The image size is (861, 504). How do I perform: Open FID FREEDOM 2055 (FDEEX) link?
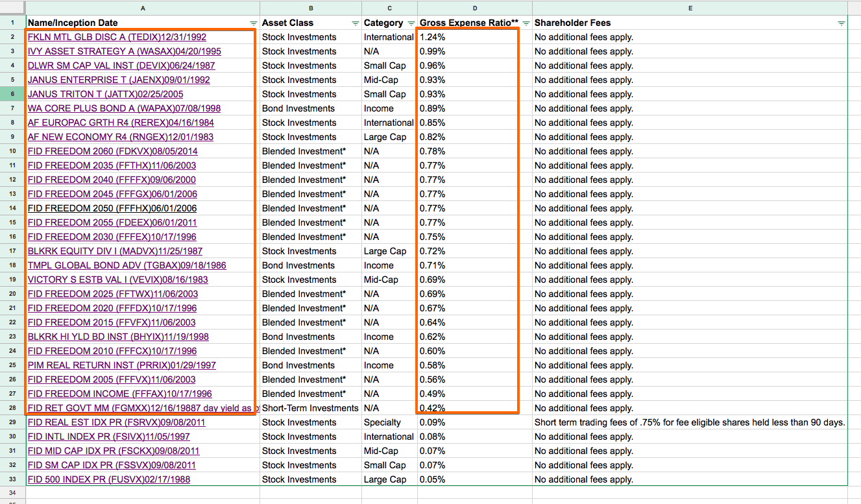coord(112,222)
